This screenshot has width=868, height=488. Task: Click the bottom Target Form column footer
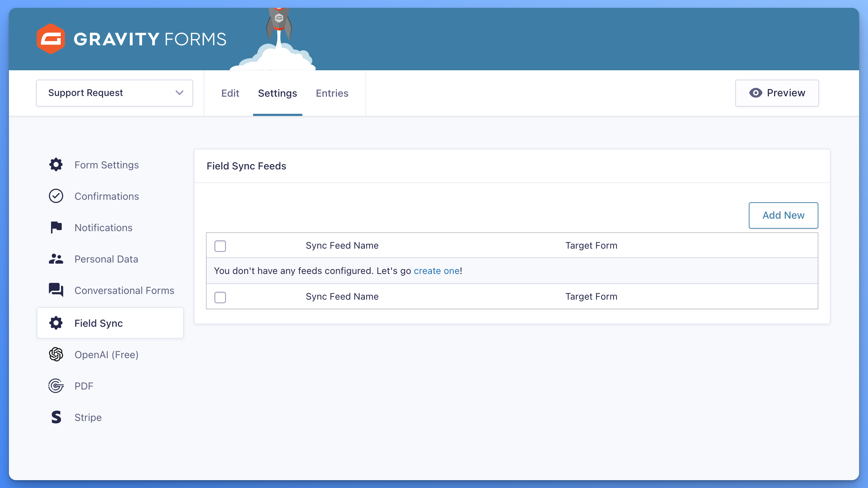tap(591, 296)
